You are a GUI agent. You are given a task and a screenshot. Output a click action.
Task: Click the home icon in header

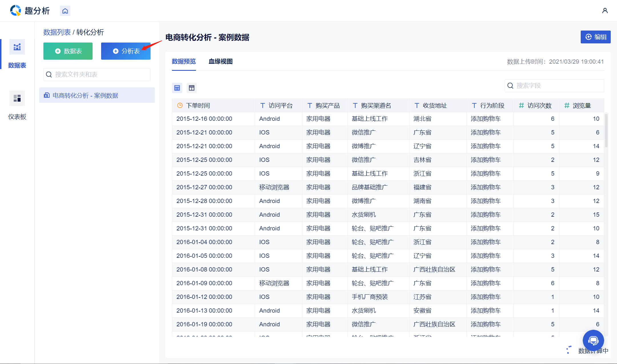[65, 11]
